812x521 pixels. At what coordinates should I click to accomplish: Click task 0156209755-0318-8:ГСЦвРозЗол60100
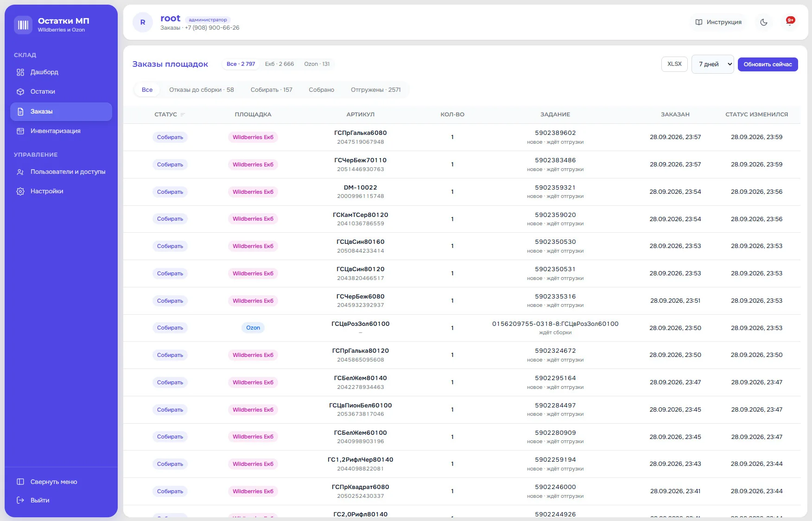555,324
